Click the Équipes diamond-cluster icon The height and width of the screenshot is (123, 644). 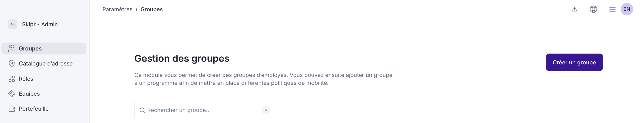pyautogui.click(x=11, y=94)
